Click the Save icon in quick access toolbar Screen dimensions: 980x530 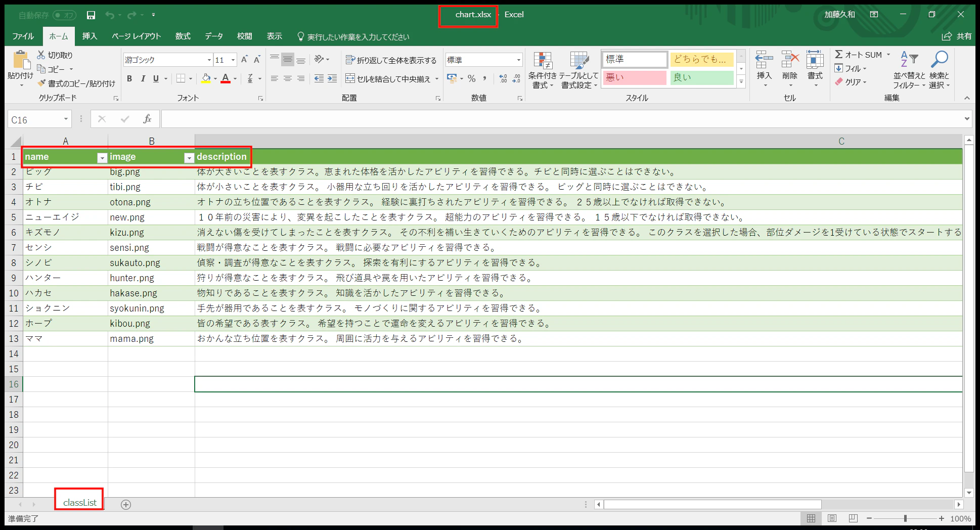coord(91,15)
